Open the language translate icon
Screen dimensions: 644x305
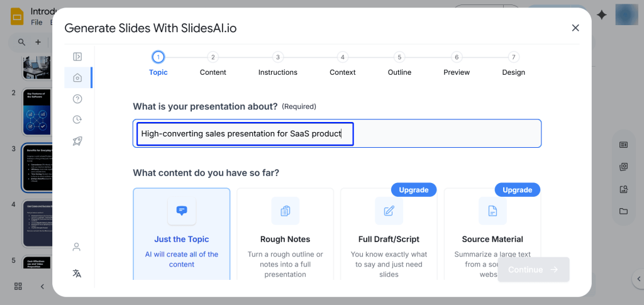77,273
